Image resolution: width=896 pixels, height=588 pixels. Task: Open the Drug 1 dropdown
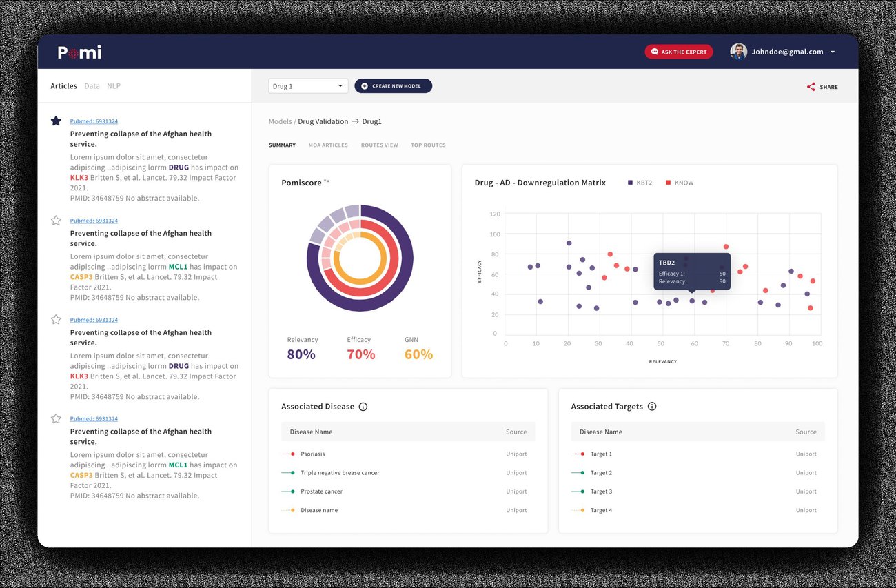click(308, 86)
